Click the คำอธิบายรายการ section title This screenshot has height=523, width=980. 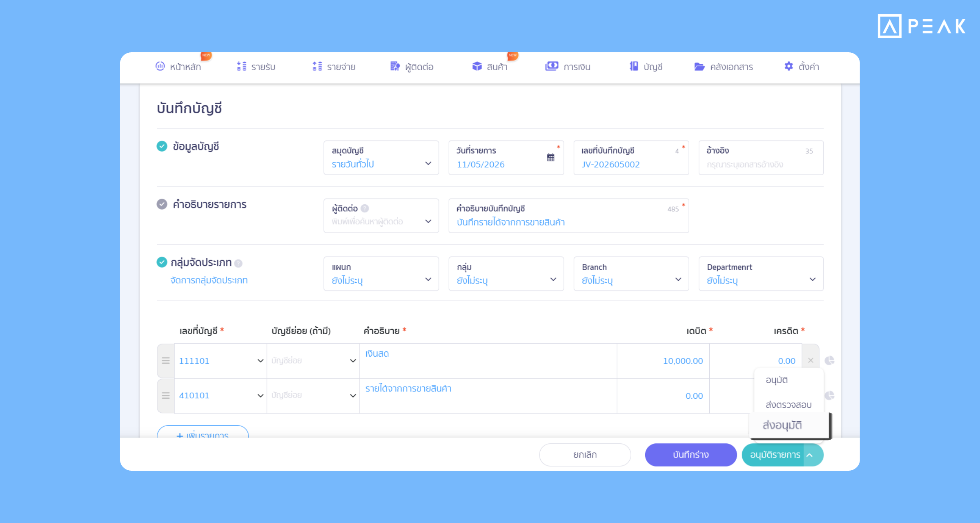pos(209,204)
